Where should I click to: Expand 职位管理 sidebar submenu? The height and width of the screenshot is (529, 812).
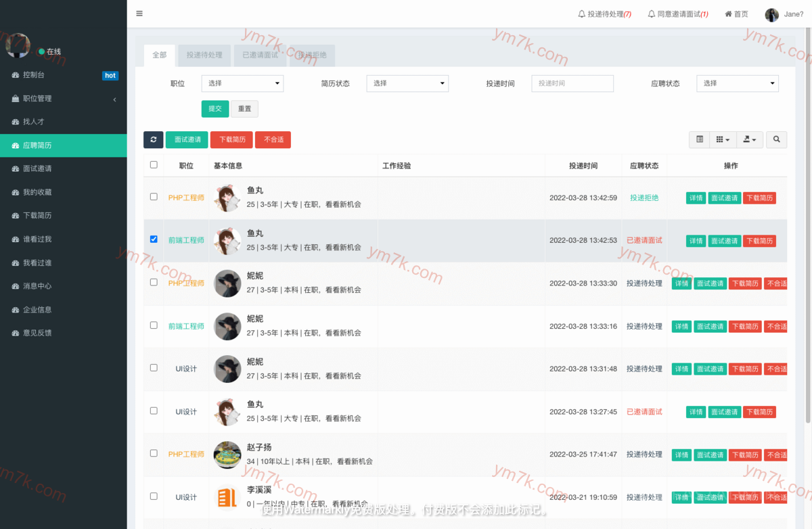63,99
